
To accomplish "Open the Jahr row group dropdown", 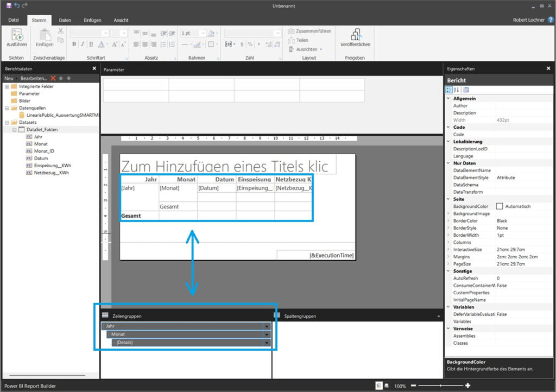I will [267, 326].
